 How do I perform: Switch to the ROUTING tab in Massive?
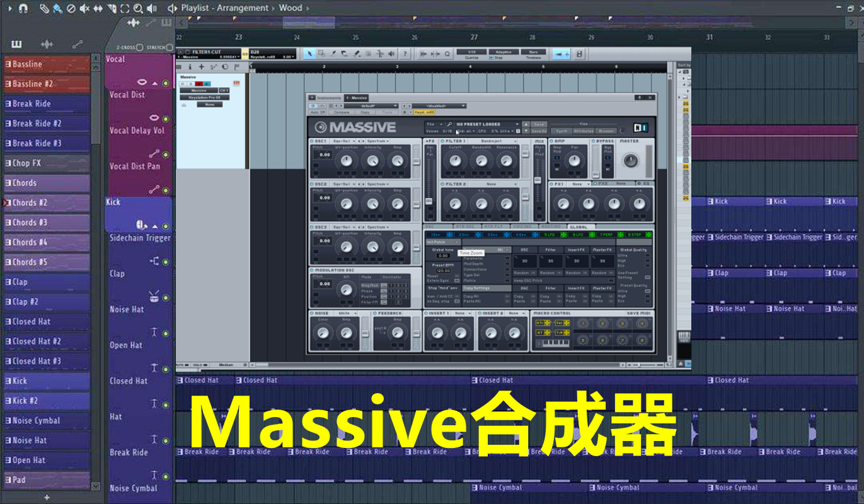point(551,227)
